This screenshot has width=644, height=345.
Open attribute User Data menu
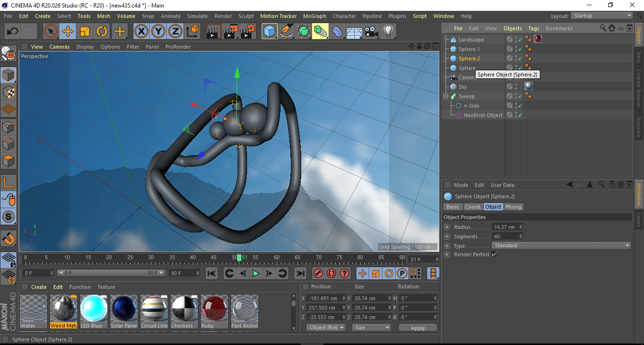coord(503,185)
